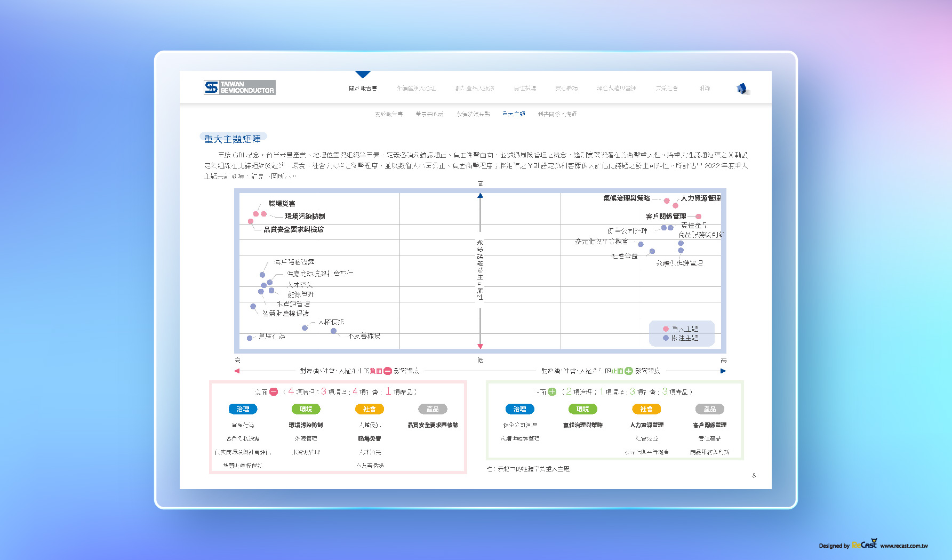Click the green 環境 badge in the negative panel
This screenshot has height=560, width=952.
pos(306,409)
